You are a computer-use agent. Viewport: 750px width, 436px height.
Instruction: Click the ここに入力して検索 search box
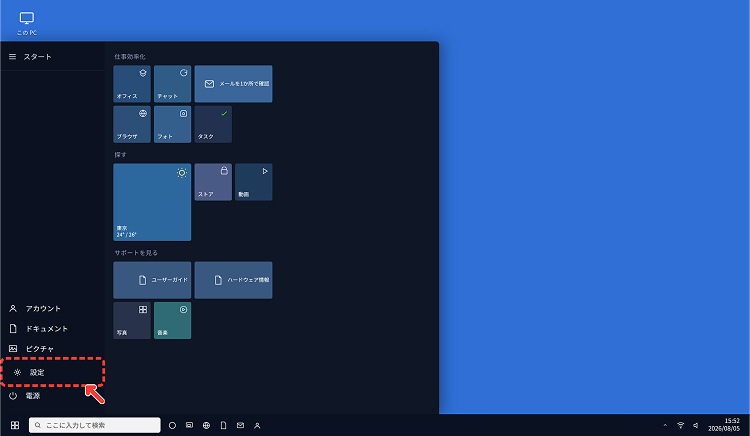(95, 425)
